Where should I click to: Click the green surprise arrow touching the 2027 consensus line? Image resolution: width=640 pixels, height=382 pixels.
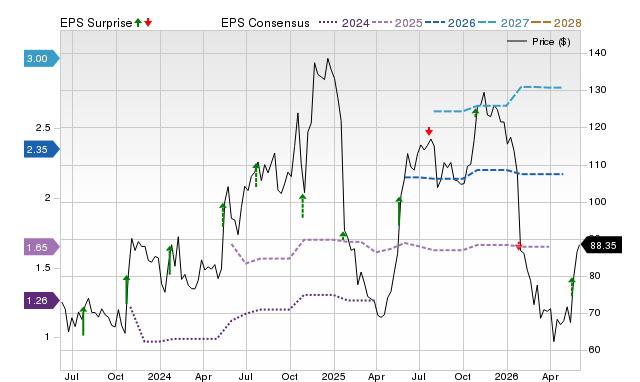(476, 112)
